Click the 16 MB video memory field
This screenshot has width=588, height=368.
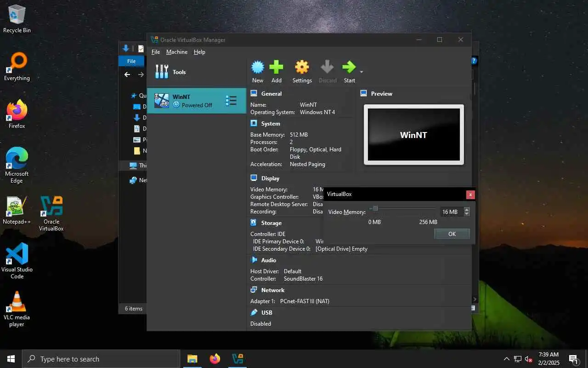pos(452,212)
